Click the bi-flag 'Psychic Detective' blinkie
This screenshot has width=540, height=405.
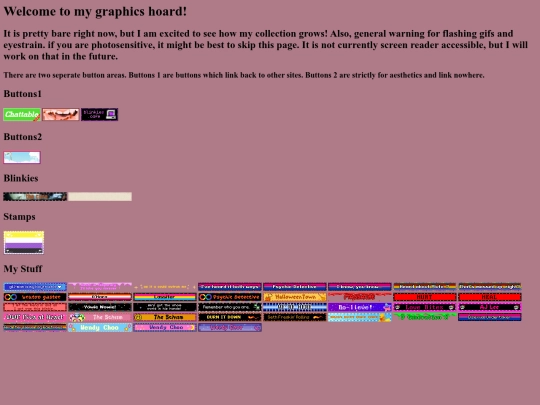point(294,287)
